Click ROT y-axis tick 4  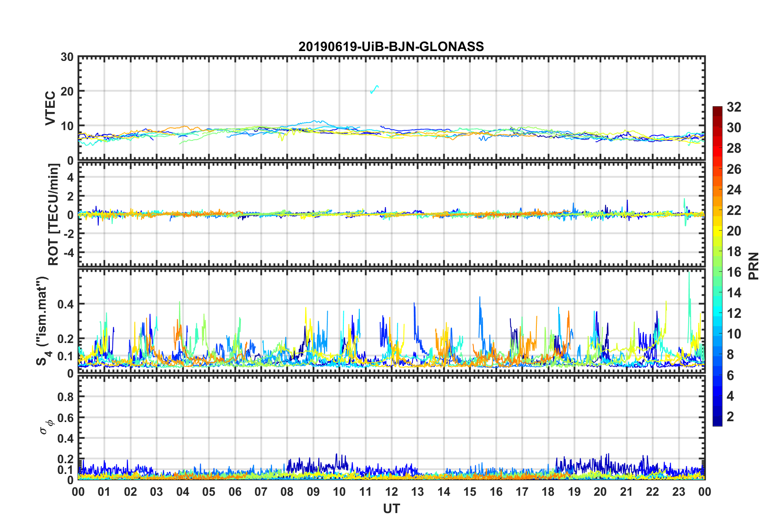(x=71, y=177)
